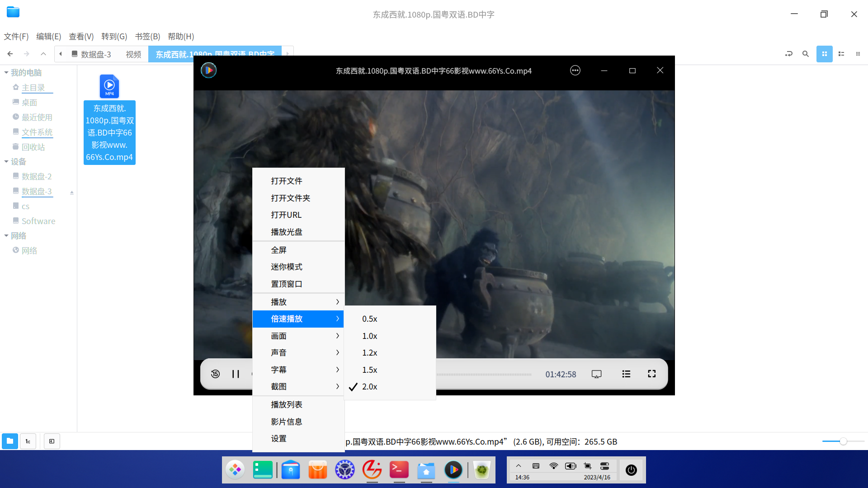
Task: Click the rewind 15 seconds icon
Action: (x=216, y=374)
